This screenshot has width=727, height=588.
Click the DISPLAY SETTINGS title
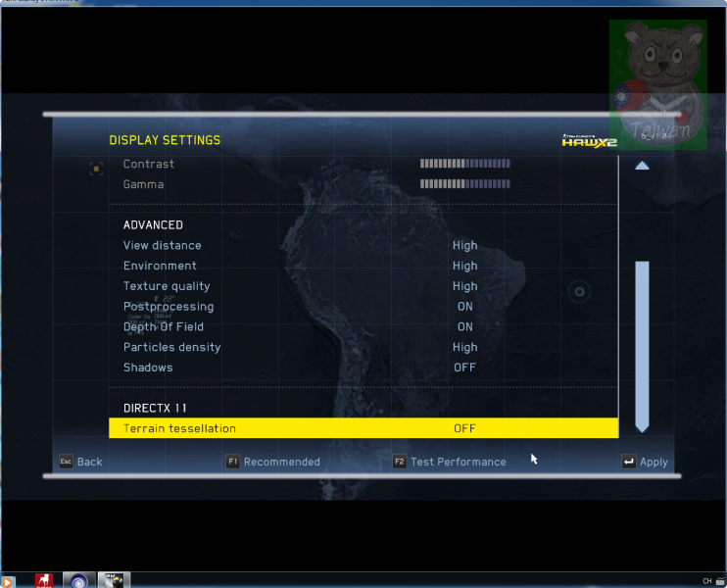coord(165,140)
